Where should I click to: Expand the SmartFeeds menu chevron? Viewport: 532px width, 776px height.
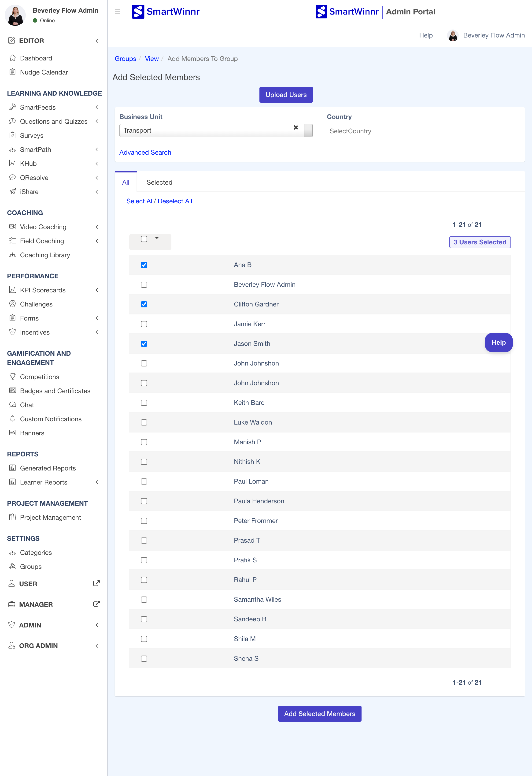point(97,107)
